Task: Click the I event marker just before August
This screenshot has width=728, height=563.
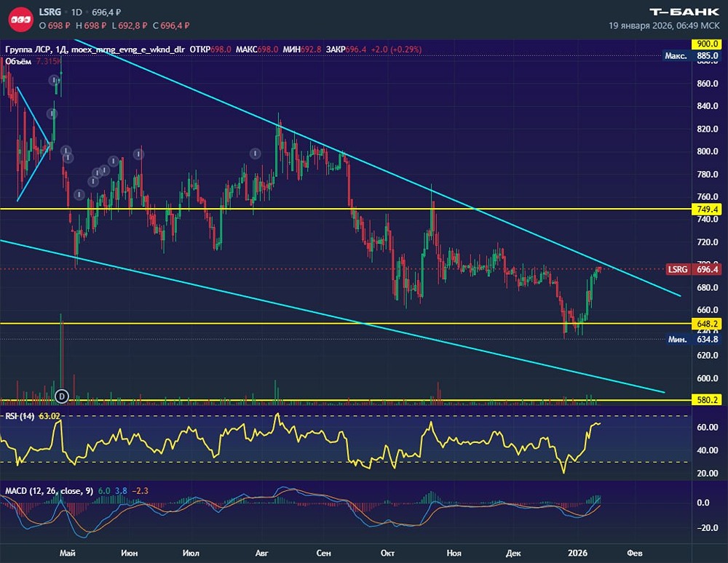Action: (255, 153)
